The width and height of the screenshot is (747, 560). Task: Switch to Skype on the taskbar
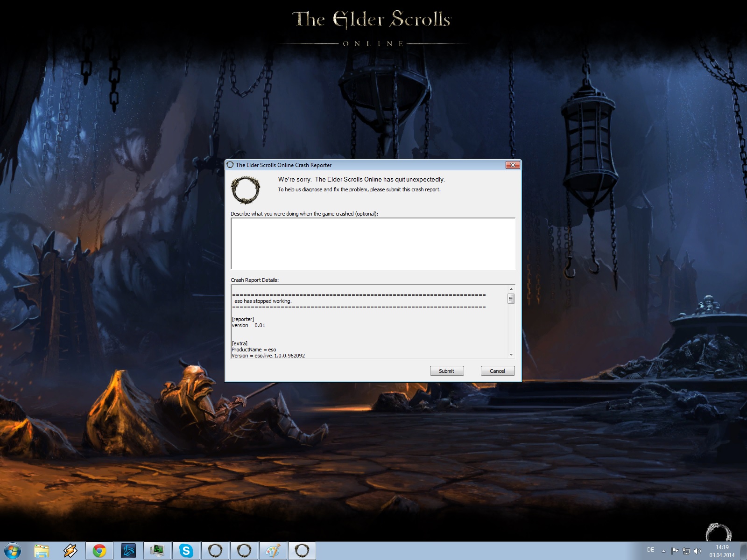pos(186,551)
